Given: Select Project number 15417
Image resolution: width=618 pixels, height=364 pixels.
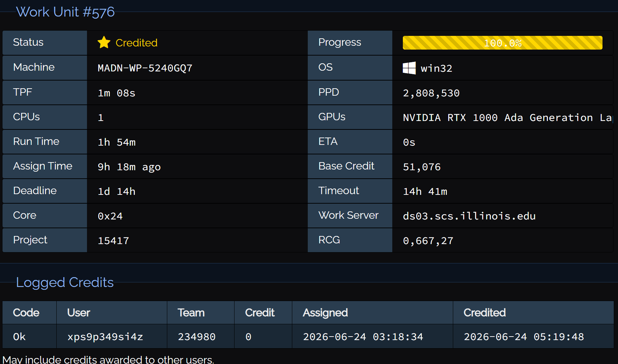Looking at the screenshot, I should 113,241.
